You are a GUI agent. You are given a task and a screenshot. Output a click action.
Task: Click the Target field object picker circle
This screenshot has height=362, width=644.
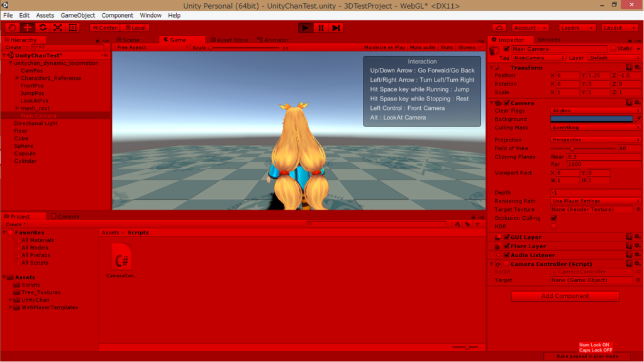click(x=639, y=280)
